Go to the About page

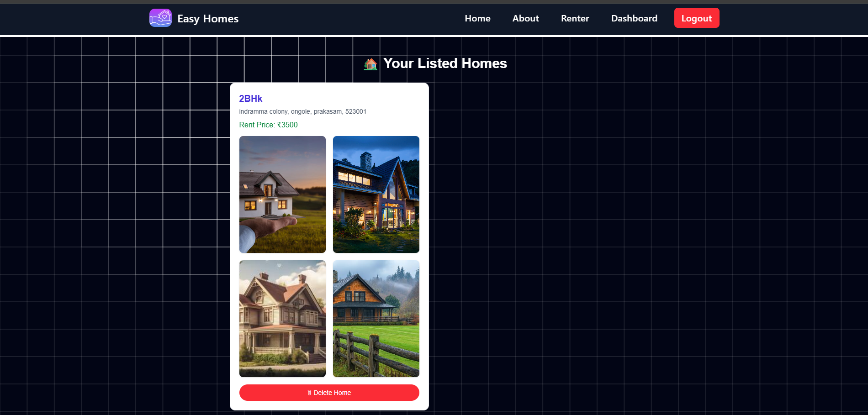525,18
